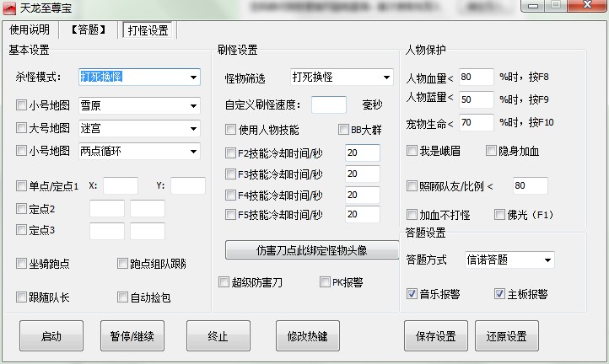Click the Y coordinate field of 定点1
This screenshot has width=609, height=364.
(188, 186)
